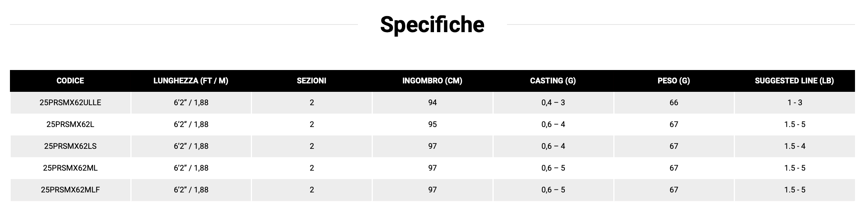868x215 pixels.
Task: Select product code 25PRSMX62LS
Action: (x=70, y=146)
